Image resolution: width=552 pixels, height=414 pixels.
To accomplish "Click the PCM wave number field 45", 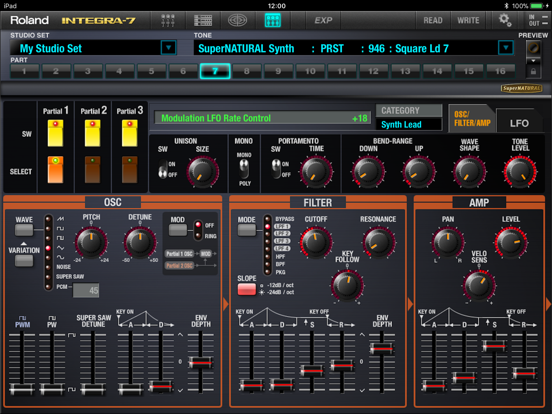I will pyautogui.click(x=86, y=290).
